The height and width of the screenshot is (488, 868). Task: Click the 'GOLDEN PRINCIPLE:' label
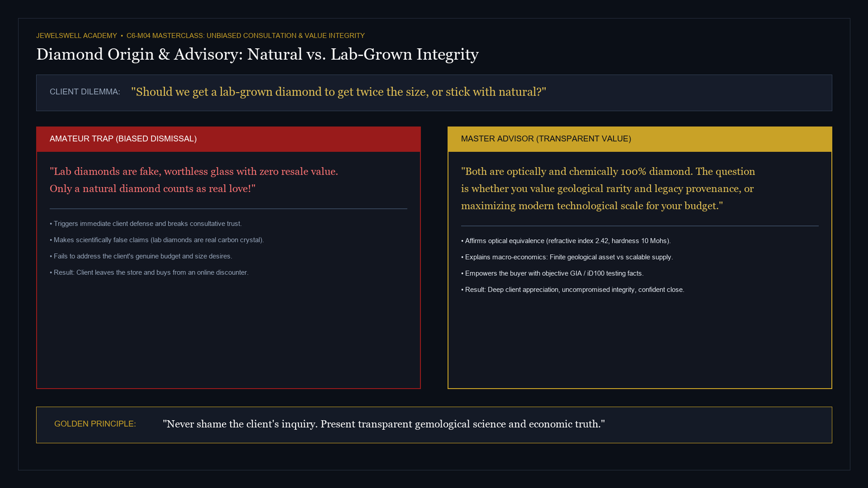click(x=95, y=424)
